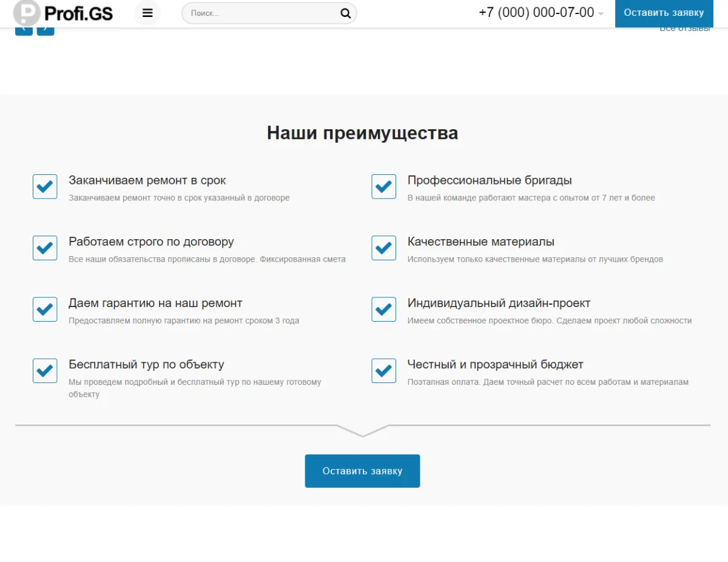
Task: Toggle the checkbox next to 'Бесплатный тур по объекту'
Action: pos(44,370)
